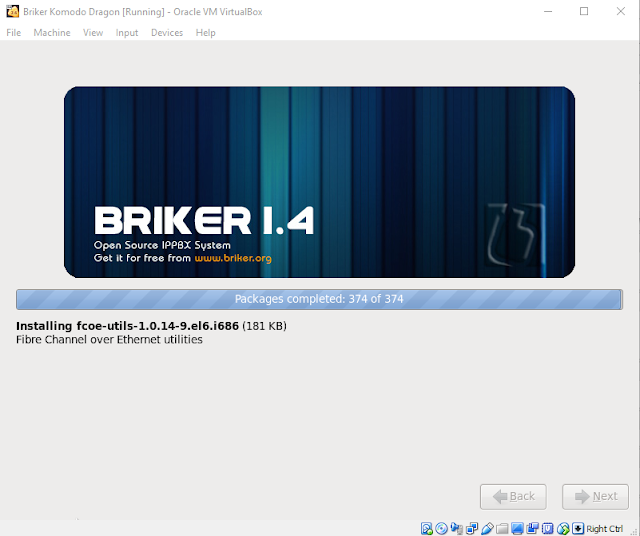Click the VirtualBox window title icon
This screenshot has width=640, height=536.
(x=13, y=11)
